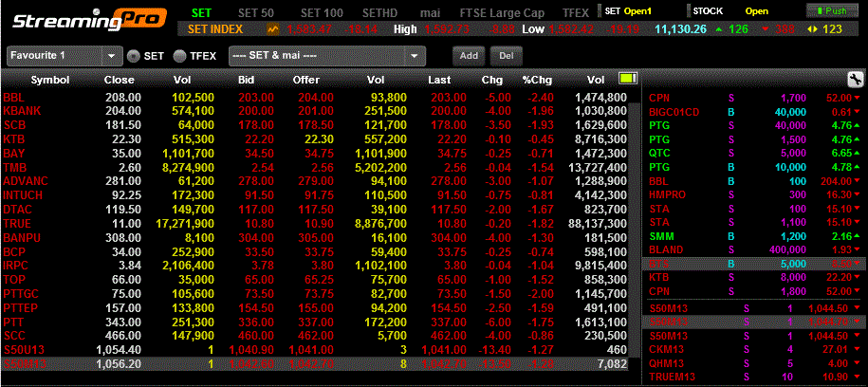Sort by the Symbol column header
The height and width of the screenshot is (387, 868).
50,80
